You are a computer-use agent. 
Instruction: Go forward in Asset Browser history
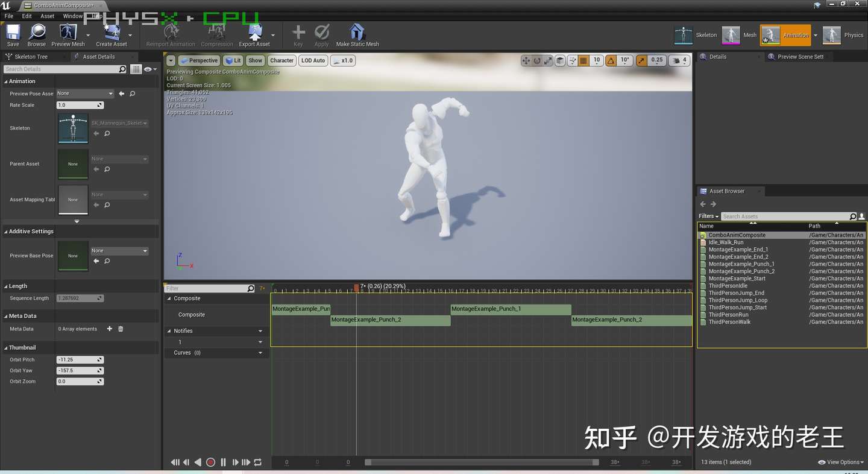pyautogui.click(x=713, y=204)
